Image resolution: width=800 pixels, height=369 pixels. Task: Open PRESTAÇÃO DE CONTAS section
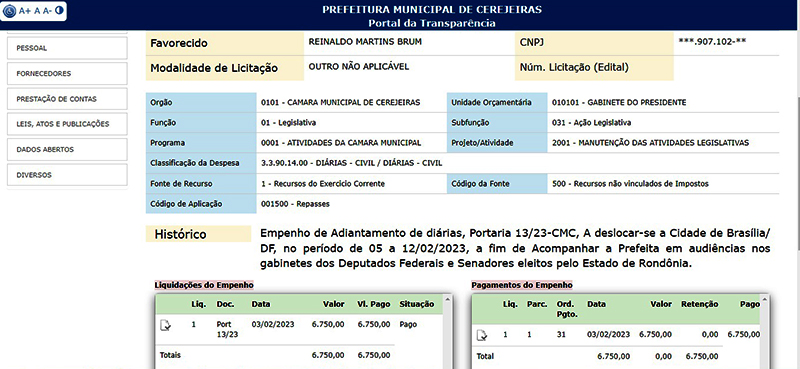[x=67, y=99]
